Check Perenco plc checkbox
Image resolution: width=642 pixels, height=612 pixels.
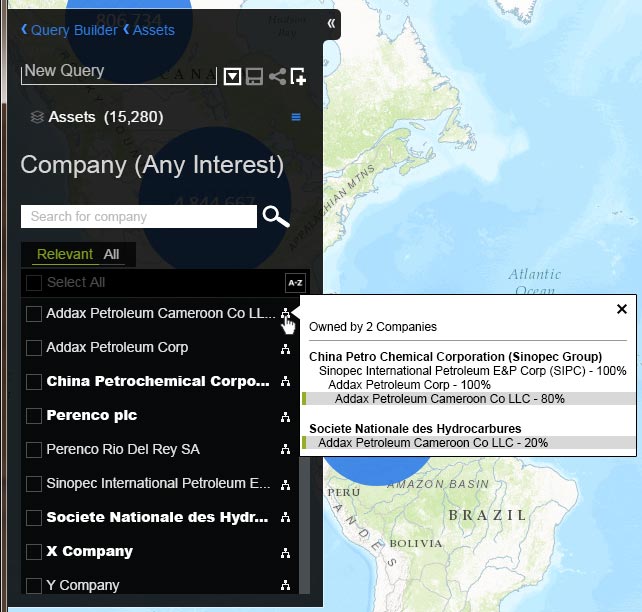[34, 416]
